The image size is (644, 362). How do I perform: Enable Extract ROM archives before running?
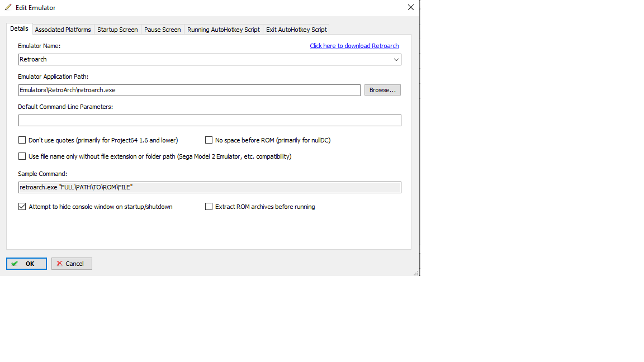point(209,207)
